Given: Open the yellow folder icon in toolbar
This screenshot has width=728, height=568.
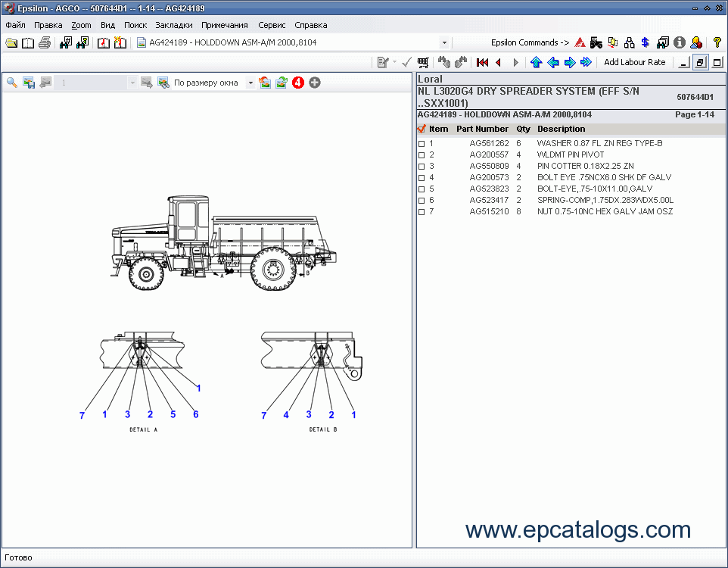Looking at the screenshot, I should point(11,42).
